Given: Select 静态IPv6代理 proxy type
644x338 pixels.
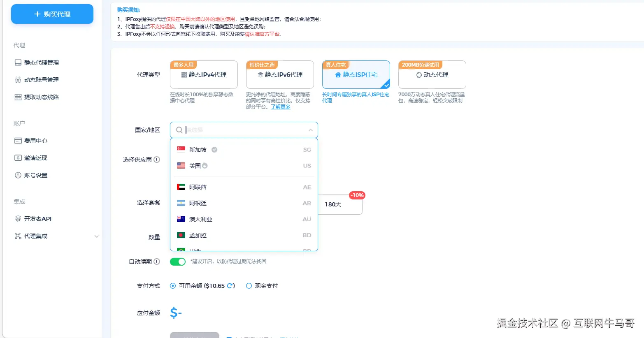Looking at the screenshot, I should (x=280, y=75).
